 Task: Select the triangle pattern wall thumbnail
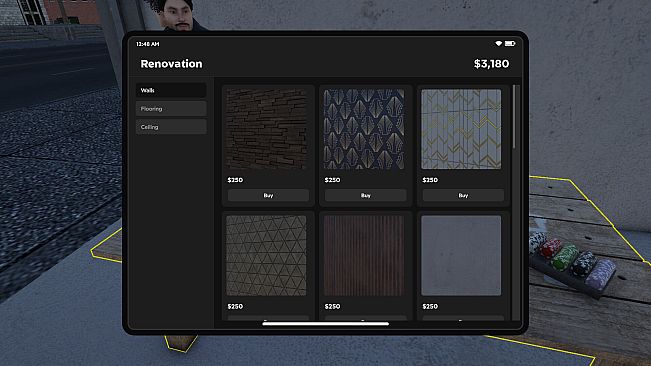point(267,256)
